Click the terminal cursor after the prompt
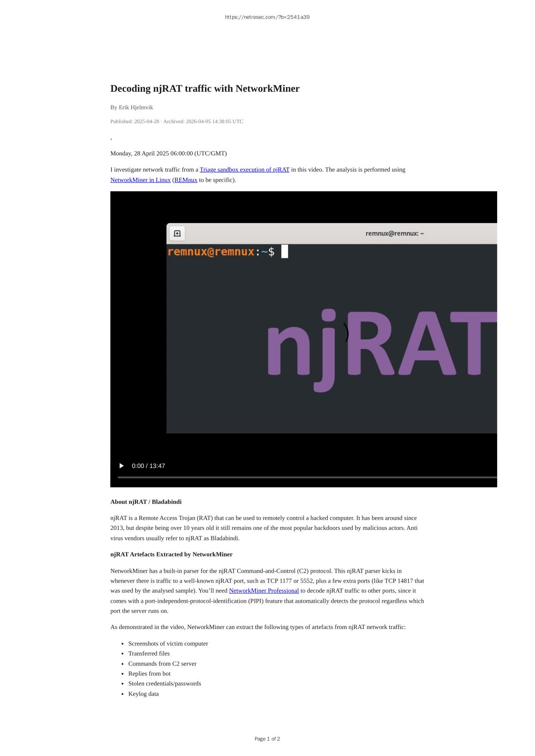This screenshot has height=756, width=535. (284, 251)
